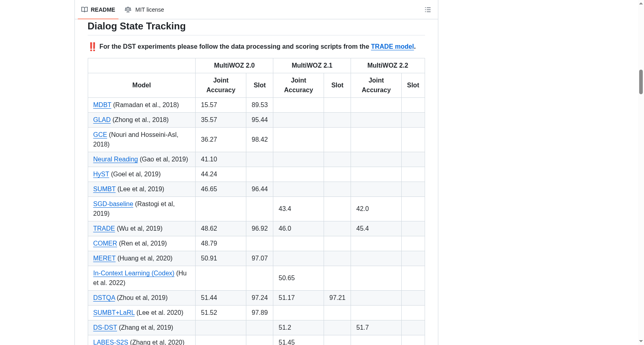Visit the DSTQA link

point(104,298)
